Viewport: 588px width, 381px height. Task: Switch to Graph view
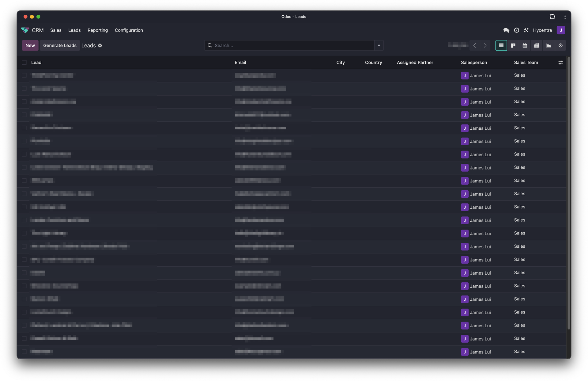(x=548, y=45)
